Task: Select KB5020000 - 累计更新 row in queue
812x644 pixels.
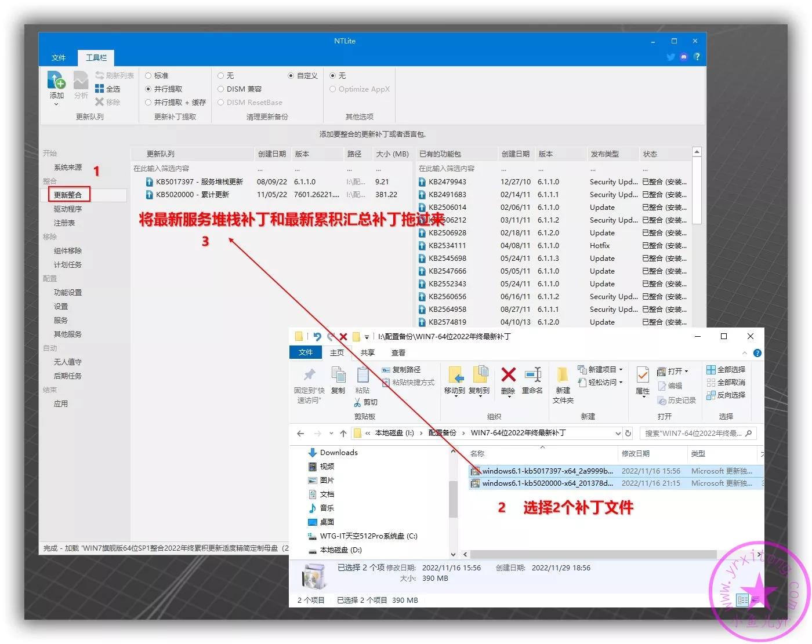Action: pos(271,195)
